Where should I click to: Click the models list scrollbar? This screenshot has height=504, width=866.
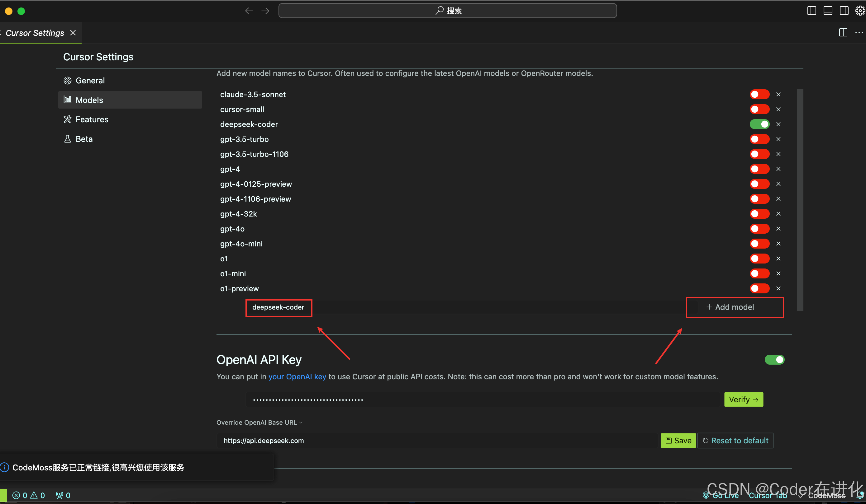click(x=800, y=200)
